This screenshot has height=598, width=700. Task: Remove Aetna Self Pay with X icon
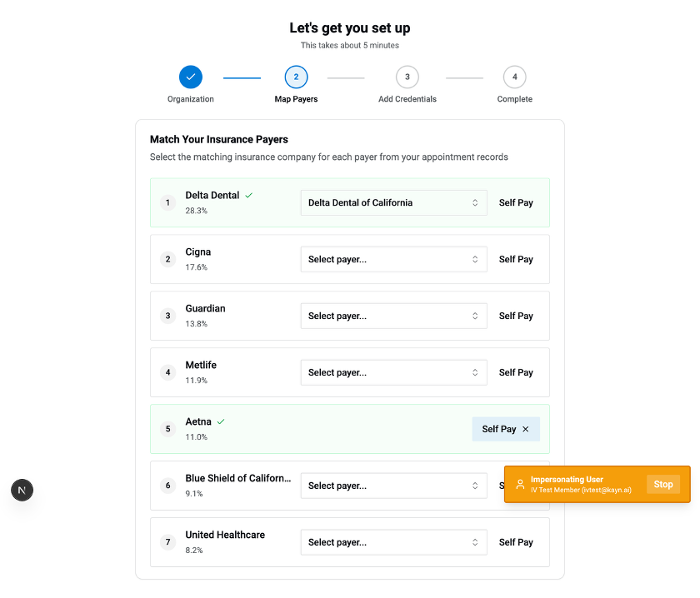[x=526, y=429]
